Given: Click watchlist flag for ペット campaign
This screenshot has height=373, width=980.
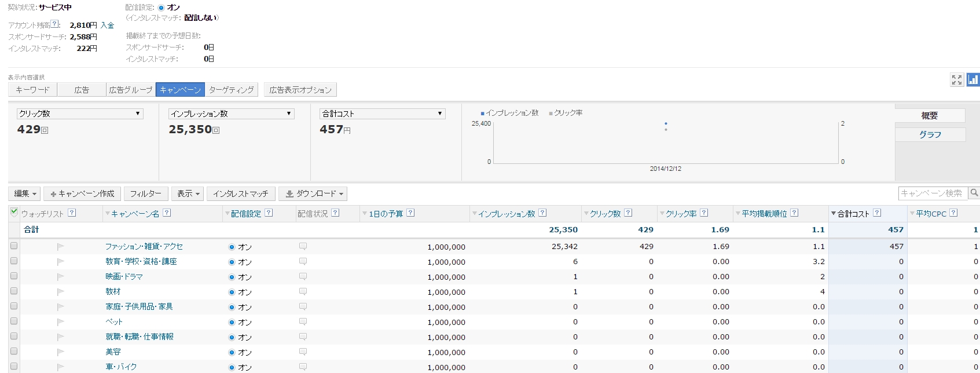Looking at the screenshot, I should pyautogui.click(x=60, y=322).
